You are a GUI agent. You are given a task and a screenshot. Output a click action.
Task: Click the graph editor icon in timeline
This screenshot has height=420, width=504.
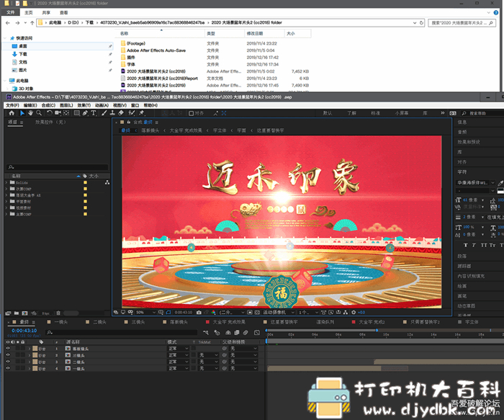click(257, 333)
